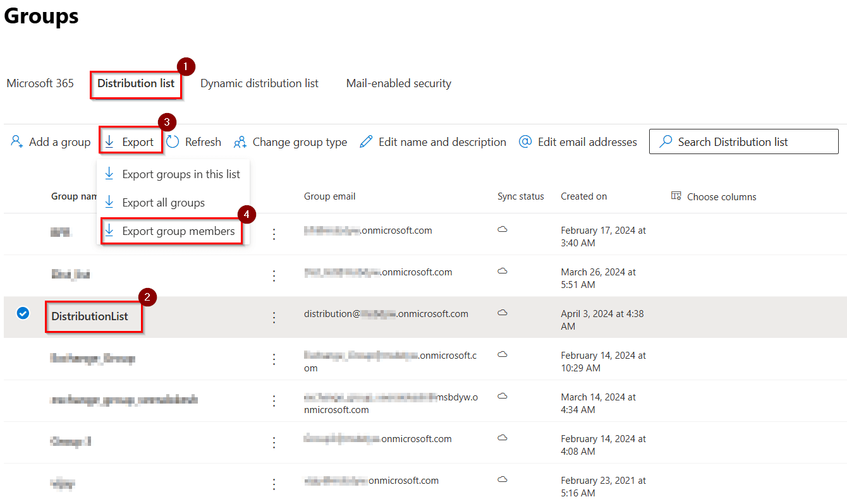Open more options for March 26, 2024 group

click(x=274, y=275)
